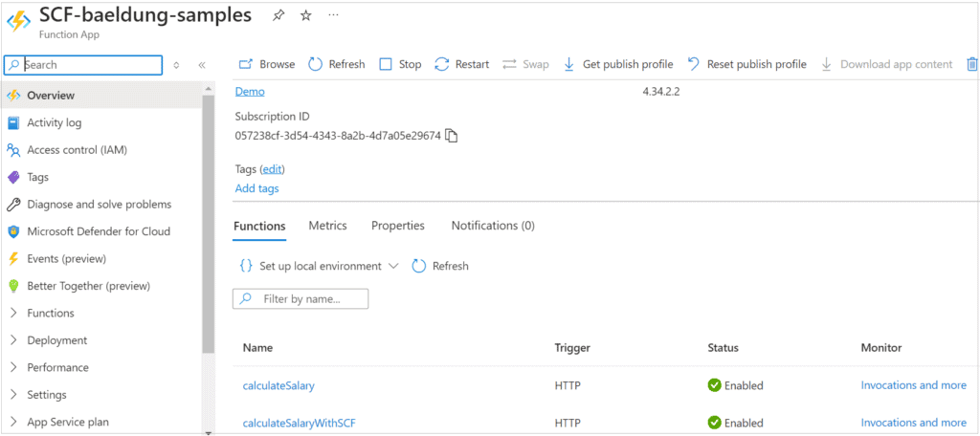Open the calculateSalary function link

(x=278, y=385)
